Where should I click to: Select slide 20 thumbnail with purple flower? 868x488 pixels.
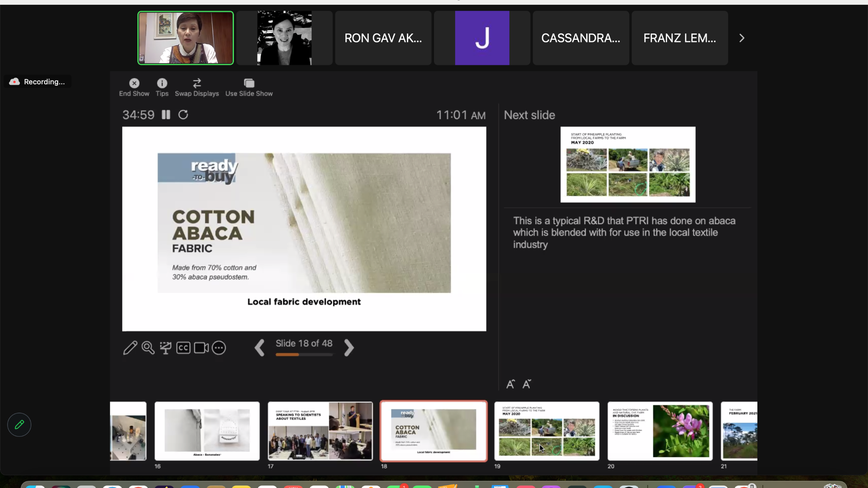[660, 431]
